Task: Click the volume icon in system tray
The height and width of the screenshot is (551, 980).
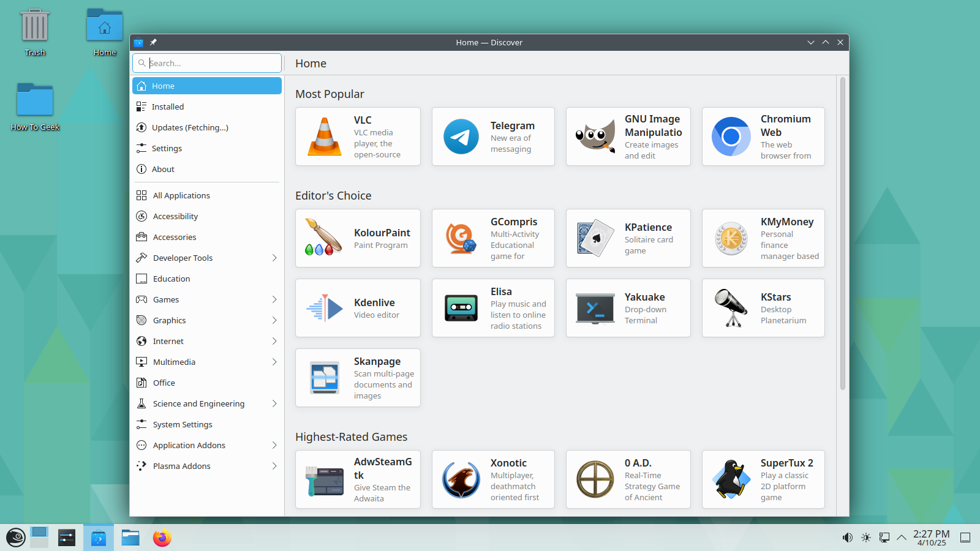Action: (847, 537)
